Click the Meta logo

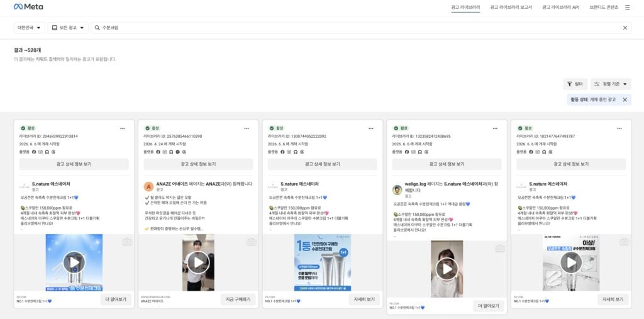28,7
